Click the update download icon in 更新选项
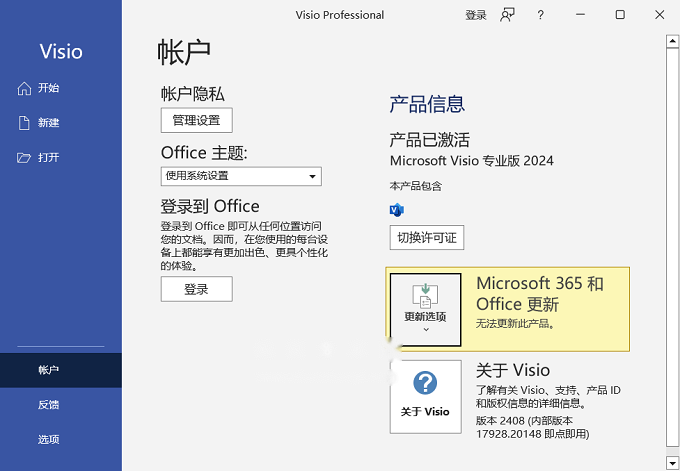This screenshot has height=471, width=680. click(425, 295)
